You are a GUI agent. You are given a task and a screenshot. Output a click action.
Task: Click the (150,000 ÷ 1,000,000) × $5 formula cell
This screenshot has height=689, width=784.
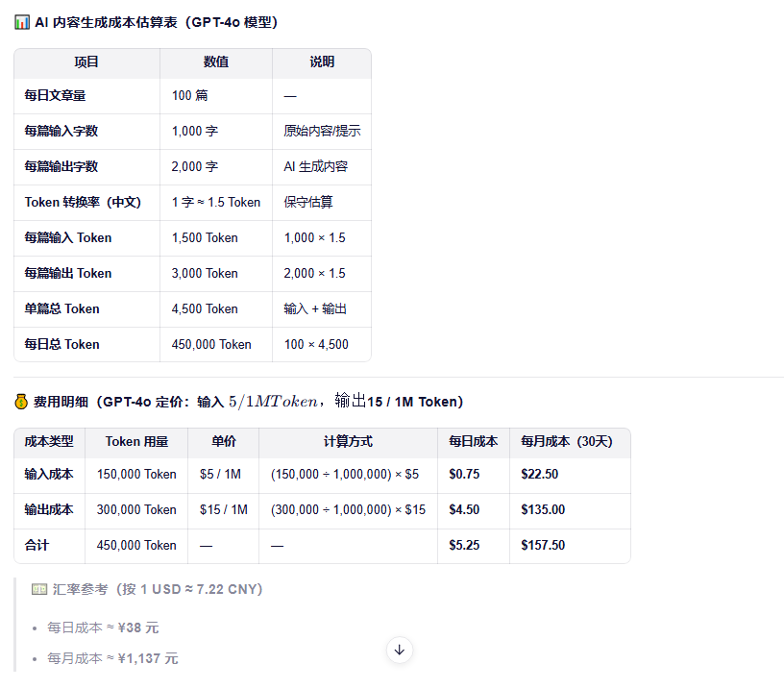point(345,474)
